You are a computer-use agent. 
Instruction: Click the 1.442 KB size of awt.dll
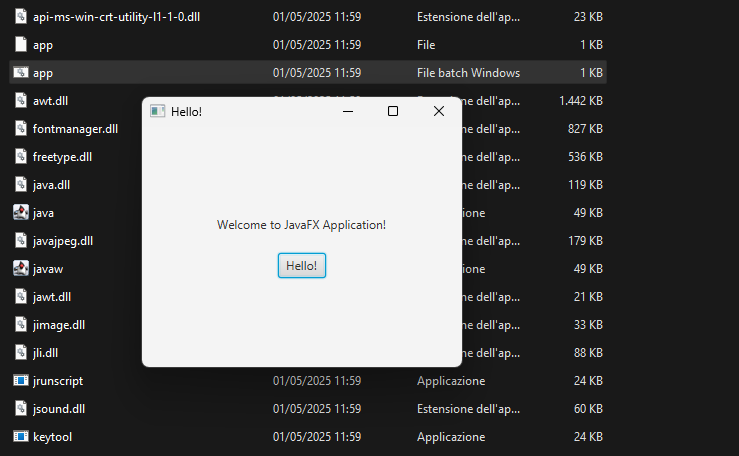[x=581, y=101]
